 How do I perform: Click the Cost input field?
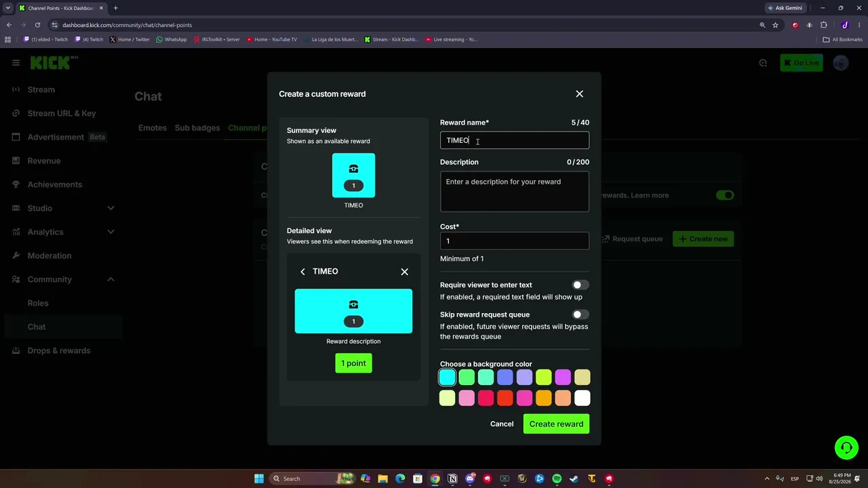[x=515, y=241]
